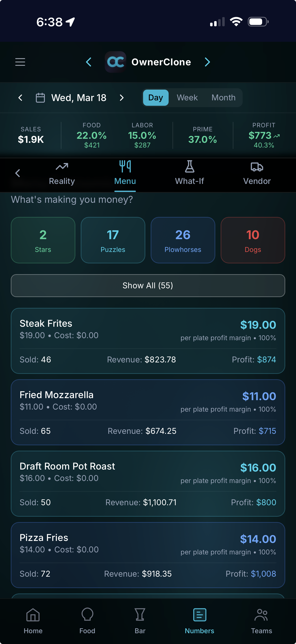This screenshot has height=644, width=296.
Task: Switch to the Reality tab
Action: pyautogui.click(x=62, y=173)
